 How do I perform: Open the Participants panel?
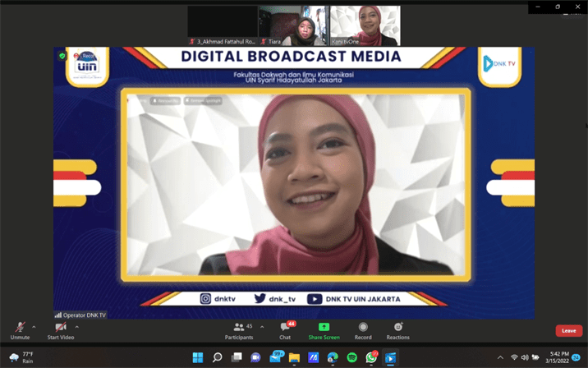(x=239, y=329)
